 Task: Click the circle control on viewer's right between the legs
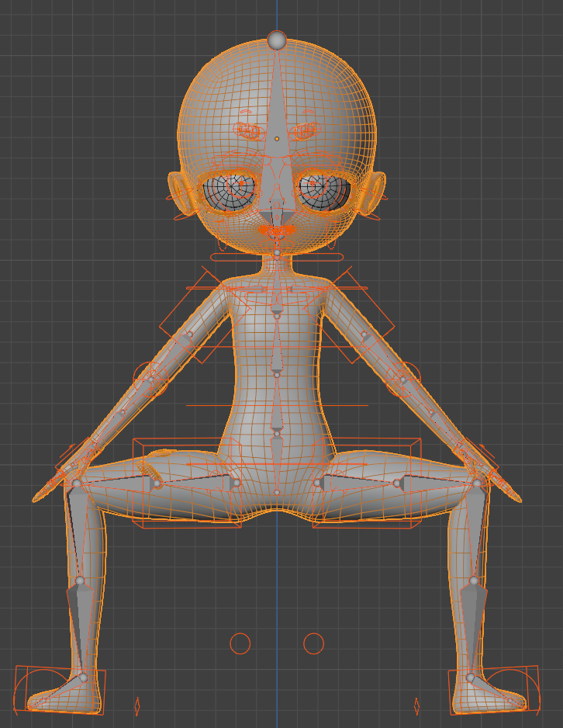click(x=313, y=643)
